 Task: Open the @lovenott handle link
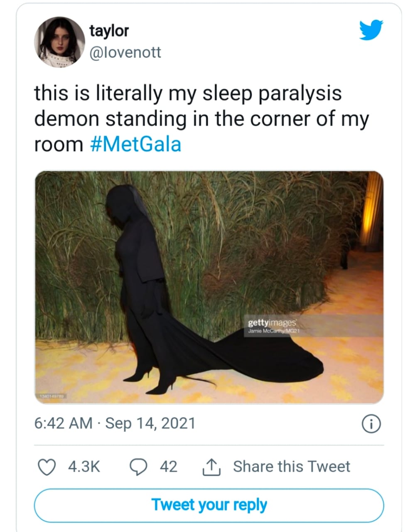click(125, 52)
